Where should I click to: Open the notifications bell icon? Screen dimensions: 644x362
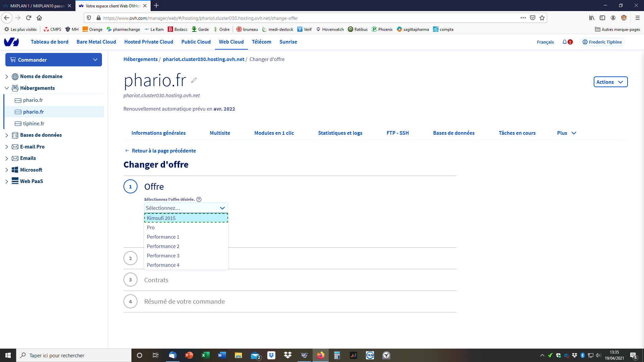[565, 42]
